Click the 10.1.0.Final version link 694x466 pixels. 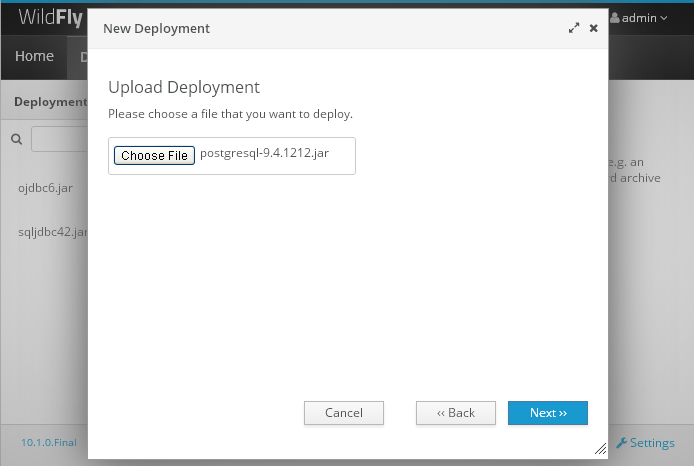pos(49,443)
